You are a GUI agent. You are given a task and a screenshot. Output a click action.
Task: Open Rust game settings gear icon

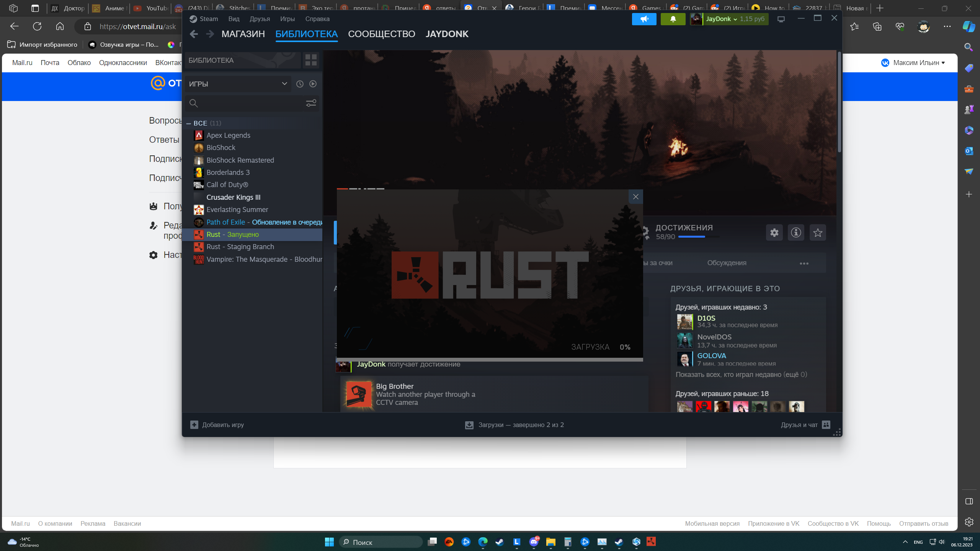click(x=774, y=233)
